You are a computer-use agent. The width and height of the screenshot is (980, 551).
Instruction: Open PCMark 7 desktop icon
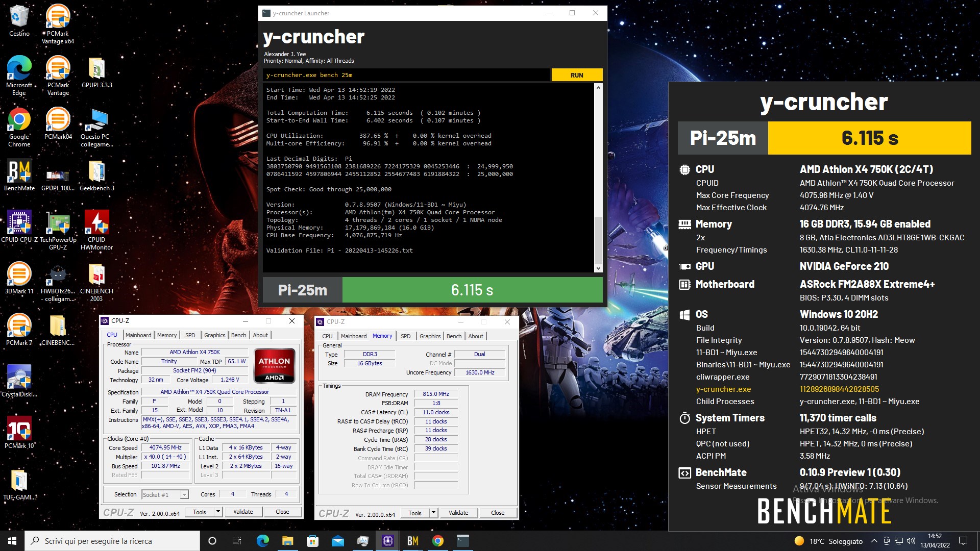tap(19, 330)
